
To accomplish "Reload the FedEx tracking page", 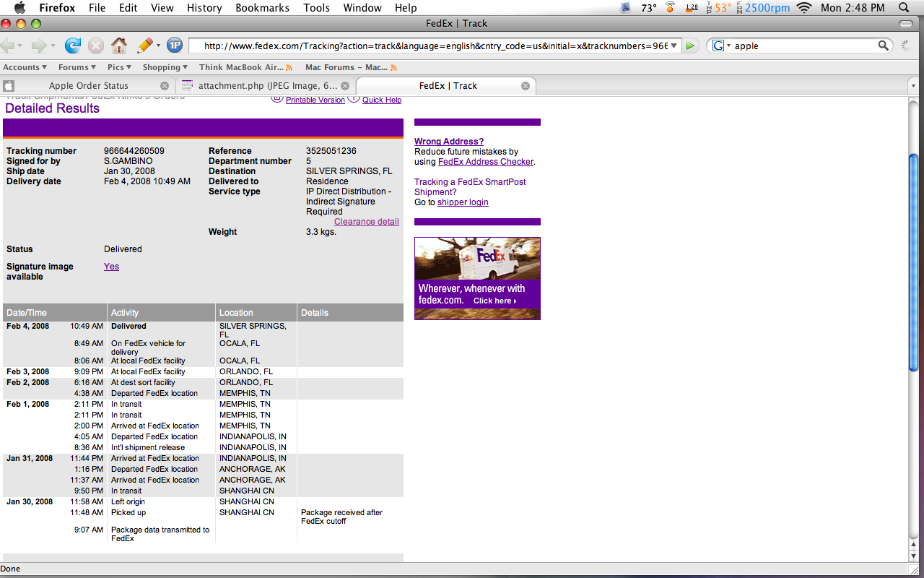I will pyautogui.click(x=73, y=46).
